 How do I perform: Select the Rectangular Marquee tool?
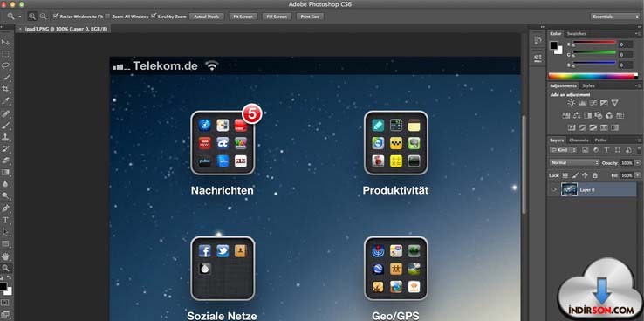[x=5, y=54]
